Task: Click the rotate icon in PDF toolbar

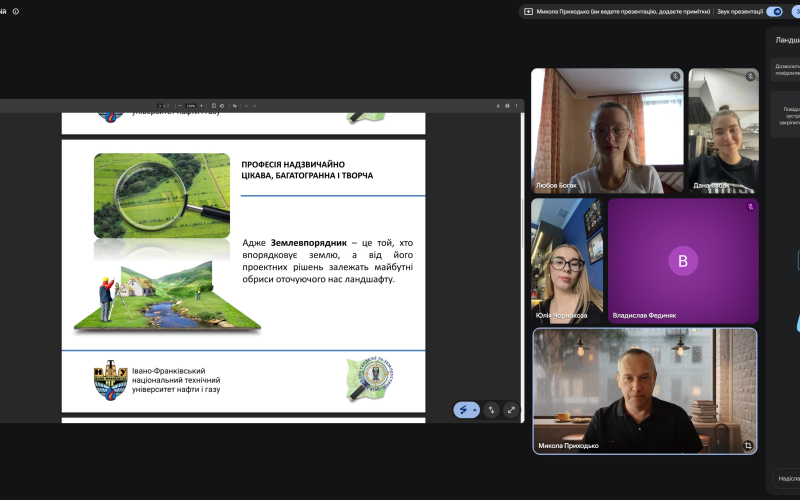Action: coord(222,106)
